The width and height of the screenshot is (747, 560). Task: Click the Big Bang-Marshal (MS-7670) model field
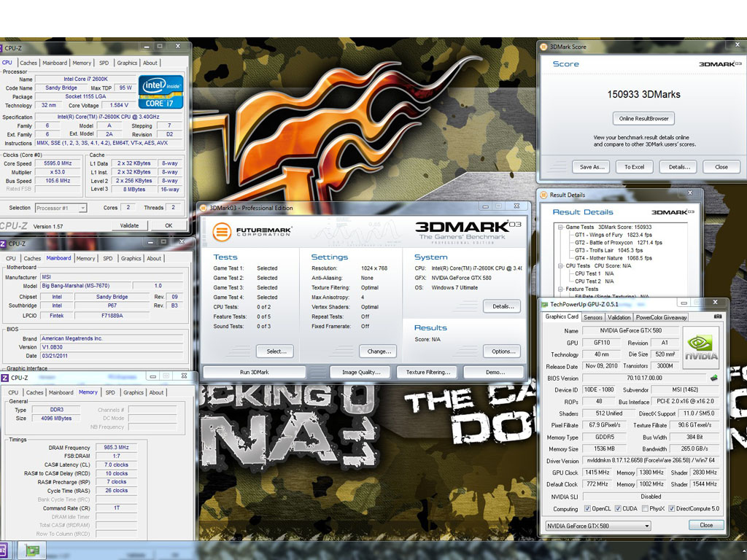pos(85,286)
